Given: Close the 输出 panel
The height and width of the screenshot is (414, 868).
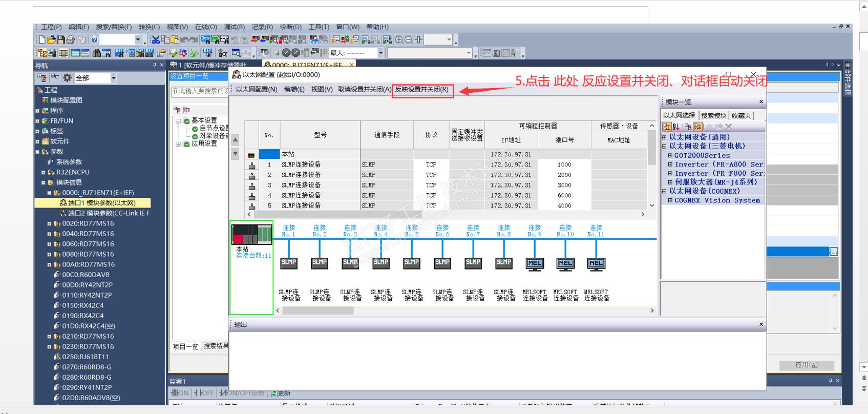Looking at the screenshot, I should point(761,324).
